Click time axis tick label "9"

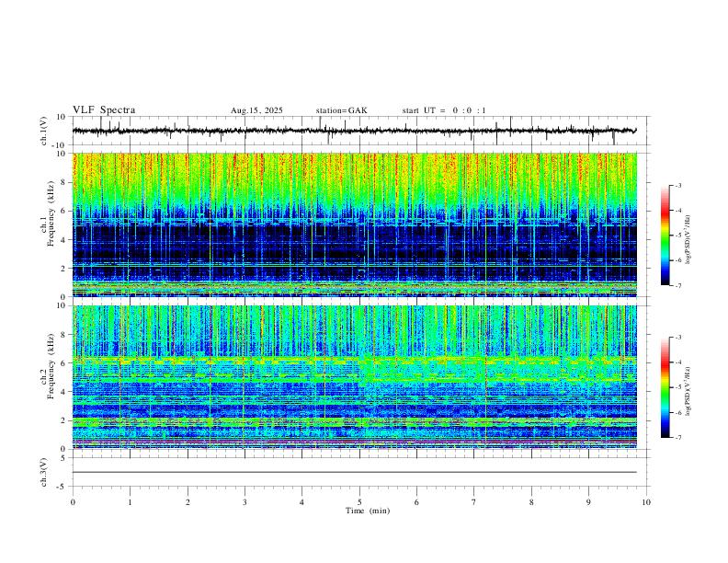[588, 502]
